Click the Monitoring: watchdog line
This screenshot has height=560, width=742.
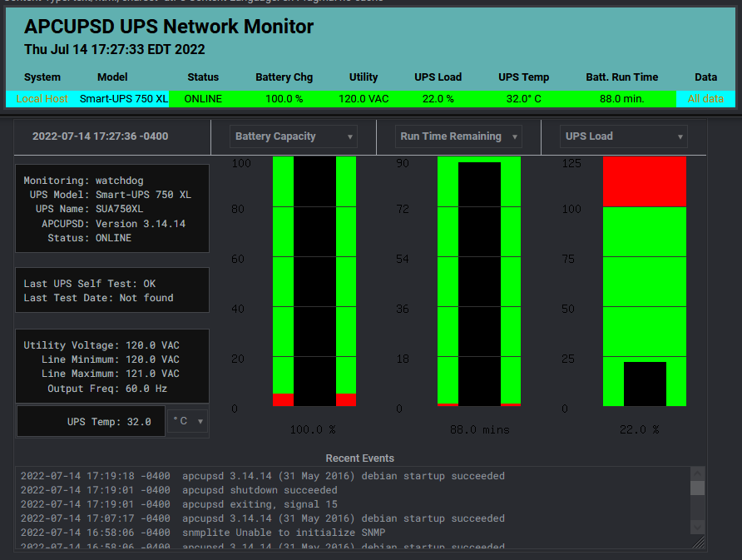coord(83,181)
